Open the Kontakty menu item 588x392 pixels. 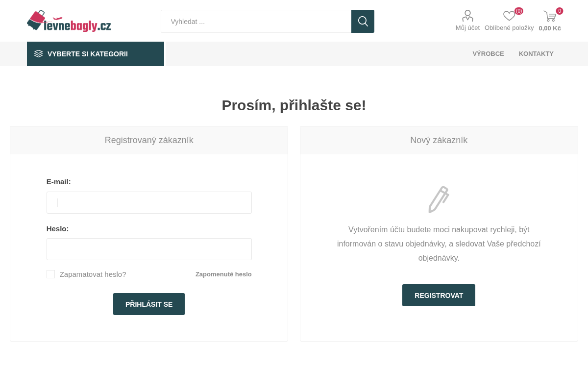tap(536, 54)
